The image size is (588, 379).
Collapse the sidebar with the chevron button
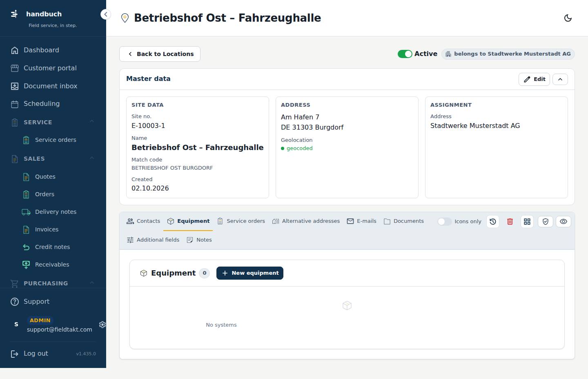[x=106, y=14]
